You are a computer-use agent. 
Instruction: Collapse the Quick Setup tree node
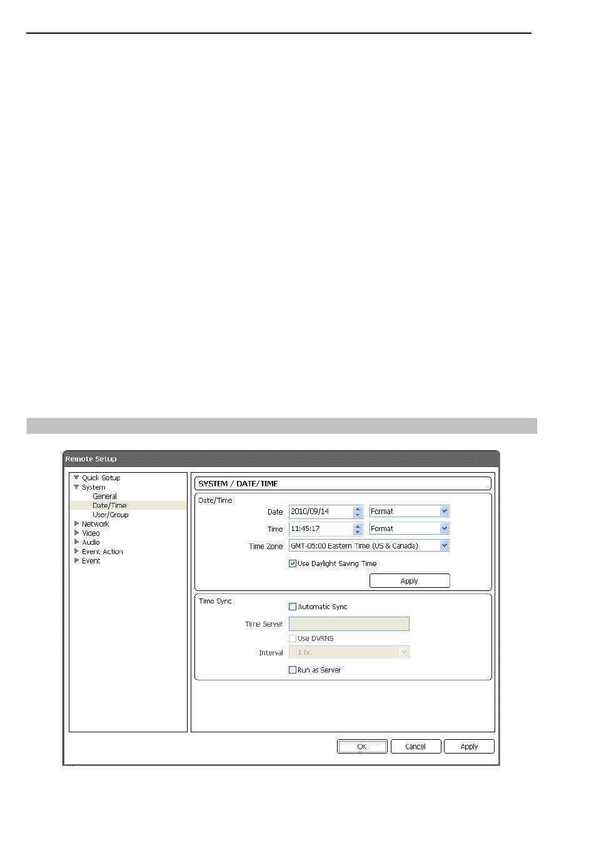(76, 478)
